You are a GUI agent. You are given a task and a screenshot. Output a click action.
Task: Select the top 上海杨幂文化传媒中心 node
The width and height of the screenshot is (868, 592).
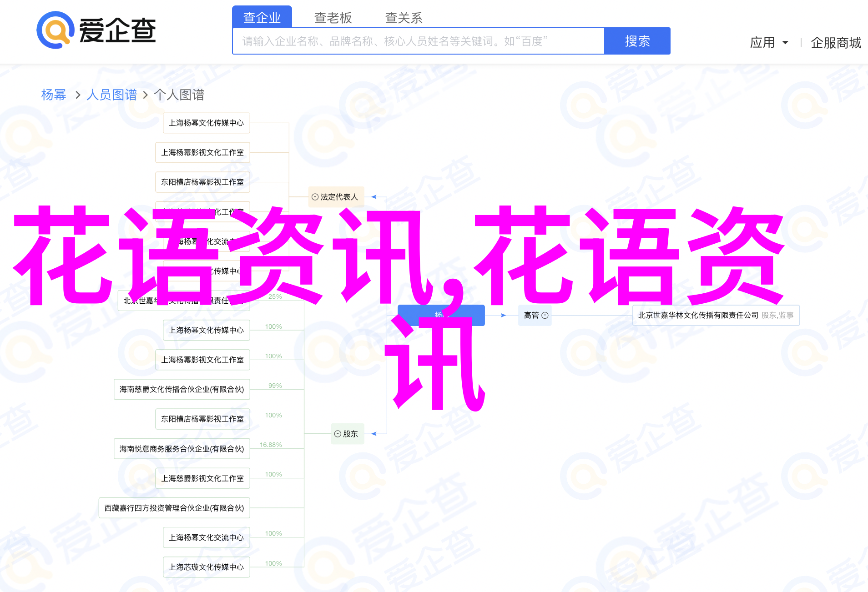pos(207,123)
